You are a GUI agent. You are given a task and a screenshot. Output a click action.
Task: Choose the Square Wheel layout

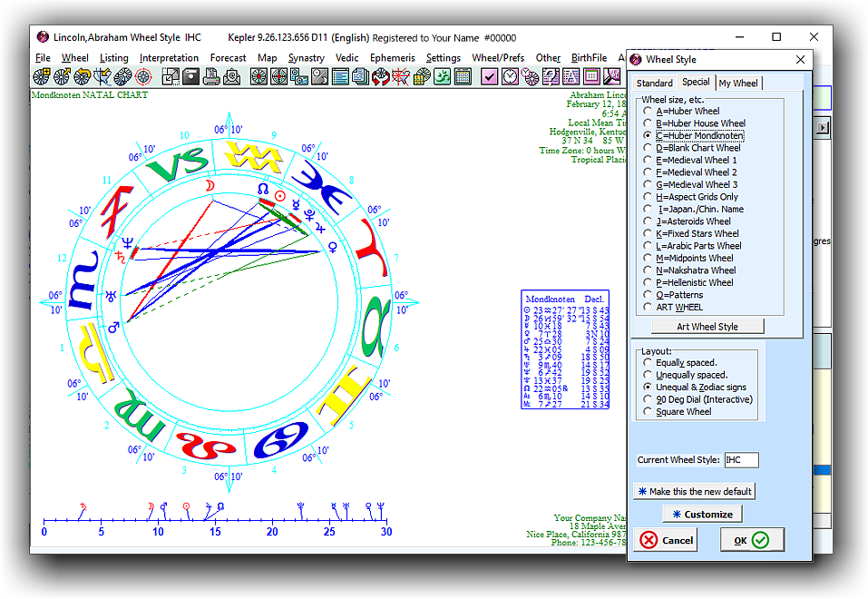pos(647,412)
